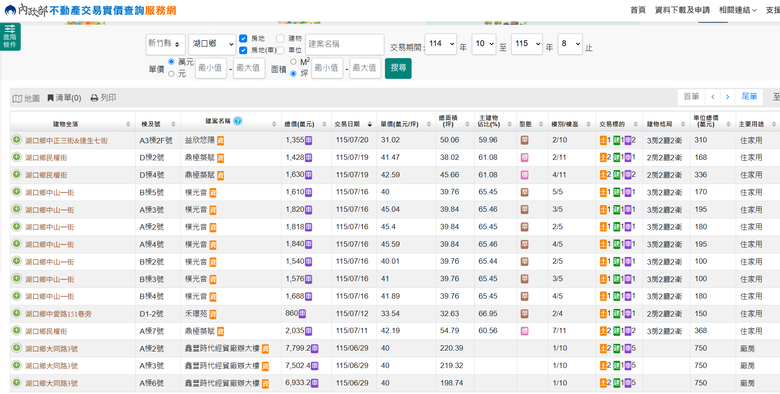The height and width of the screenshot is (394, 780).
Task: Switch to 地圖 map view
Action: [26, 98]
